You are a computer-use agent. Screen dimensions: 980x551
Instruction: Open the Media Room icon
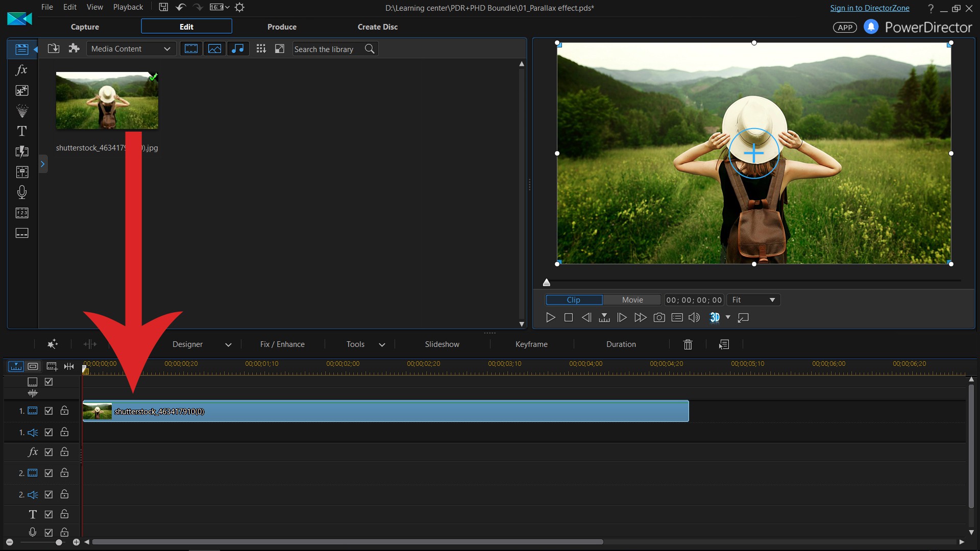[21, 49]
